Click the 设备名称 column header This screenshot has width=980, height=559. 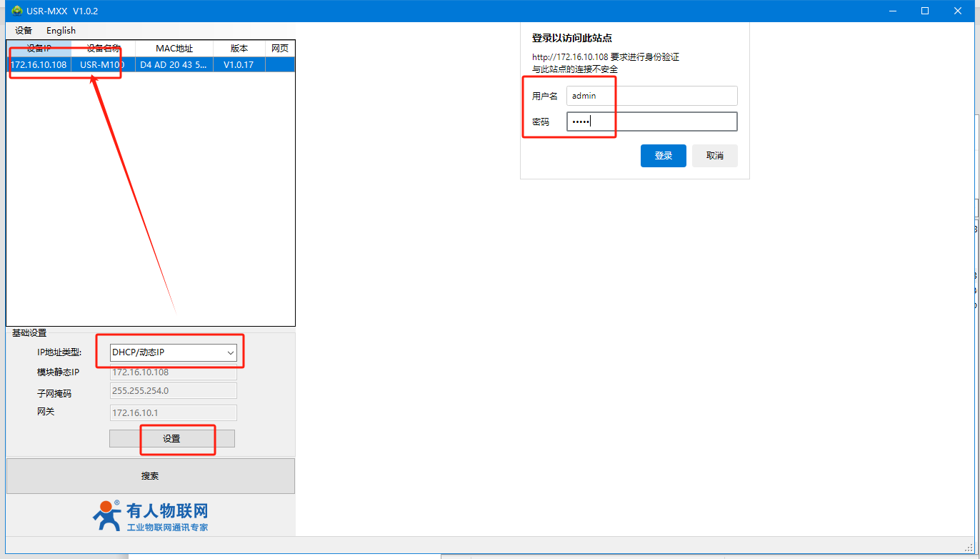click(103, 49)
